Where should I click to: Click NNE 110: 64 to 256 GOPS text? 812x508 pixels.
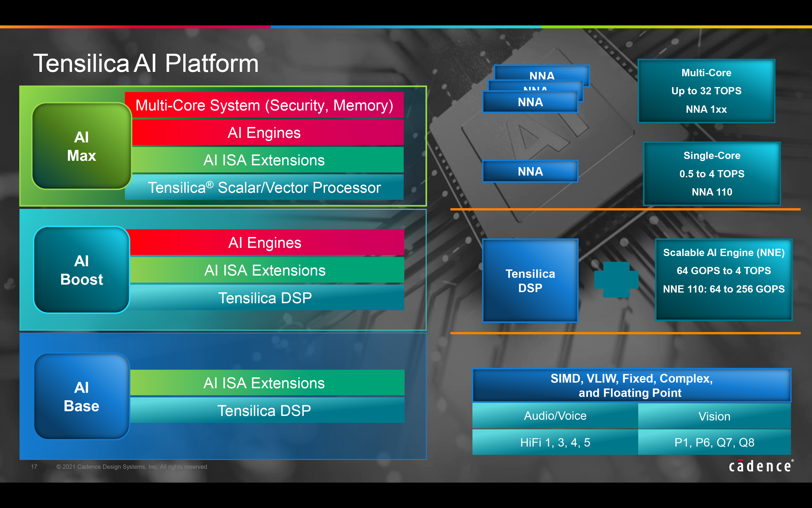[724, 289]
